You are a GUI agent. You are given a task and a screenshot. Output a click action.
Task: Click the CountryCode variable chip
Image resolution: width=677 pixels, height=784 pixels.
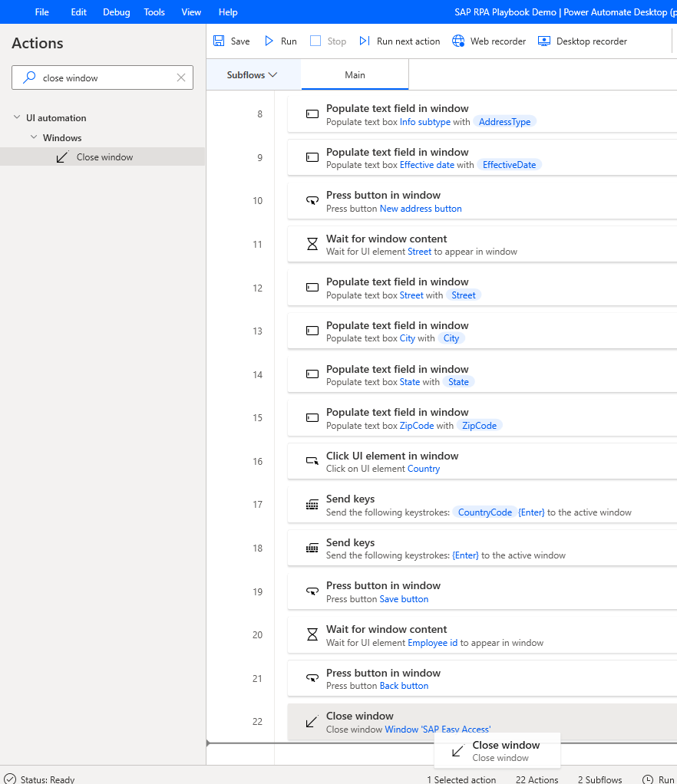pyautogui.click(x=484, y=512)
